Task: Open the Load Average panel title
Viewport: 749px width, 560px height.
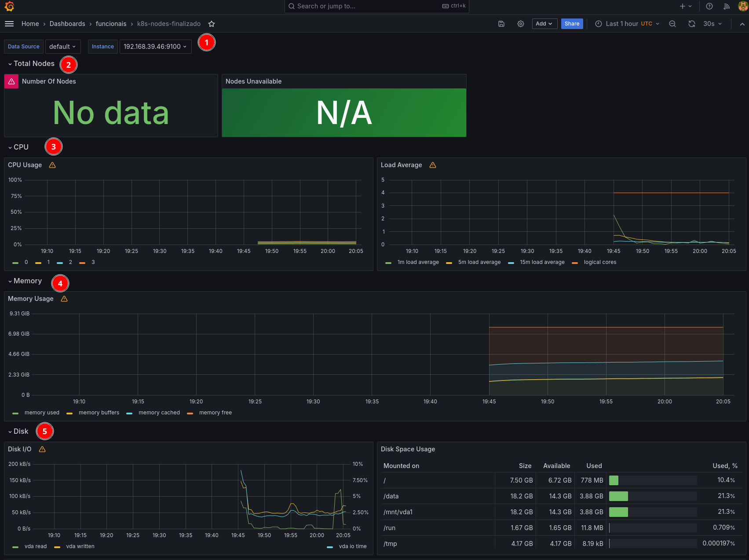Action: tap(401, 165)
